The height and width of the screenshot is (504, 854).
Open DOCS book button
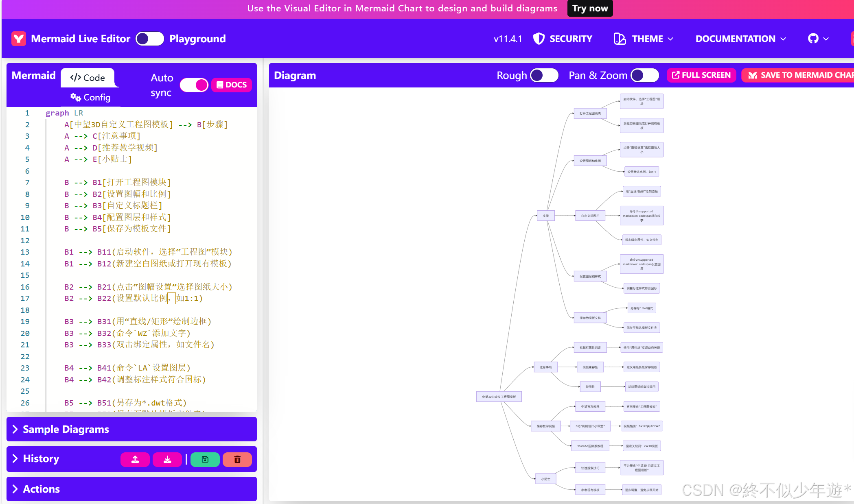point(232,85)
